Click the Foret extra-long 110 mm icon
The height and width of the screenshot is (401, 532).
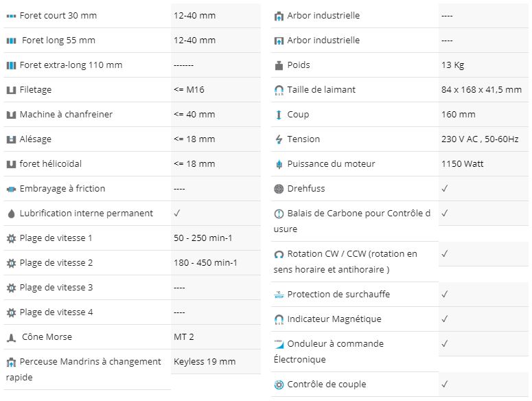pos(11,65)
